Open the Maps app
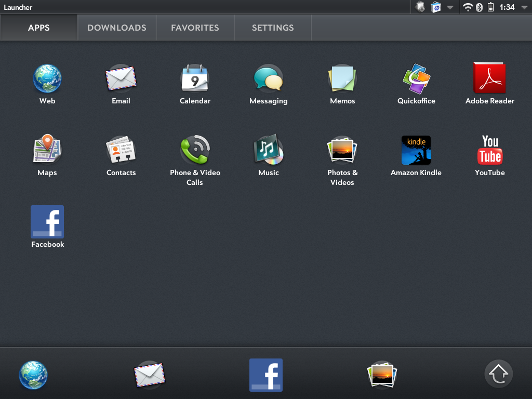The width and height of the screenshot is (532, 399). click(47, 149)
